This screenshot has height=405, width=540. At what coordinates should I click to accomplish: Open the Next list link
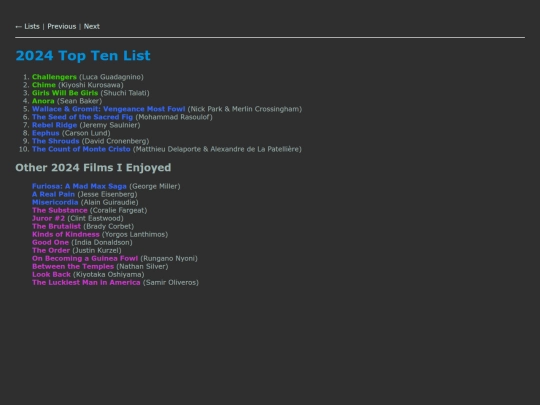(92, 27)
